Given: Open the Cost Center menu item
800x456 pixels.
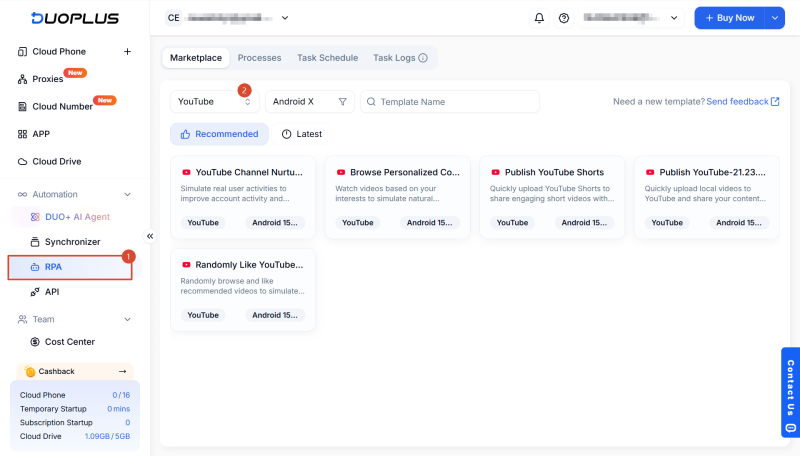Looking at the screenshot, I should click(x=69, y=342).
